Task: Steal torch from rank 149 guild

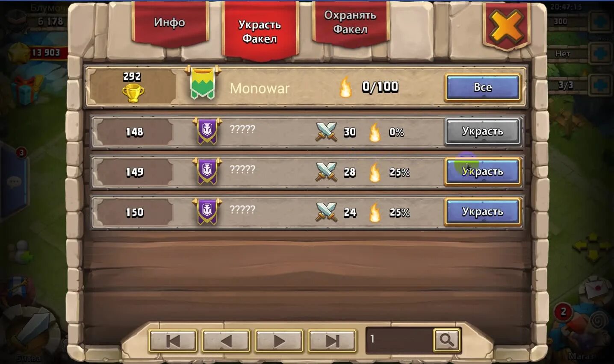Action: 483,172
